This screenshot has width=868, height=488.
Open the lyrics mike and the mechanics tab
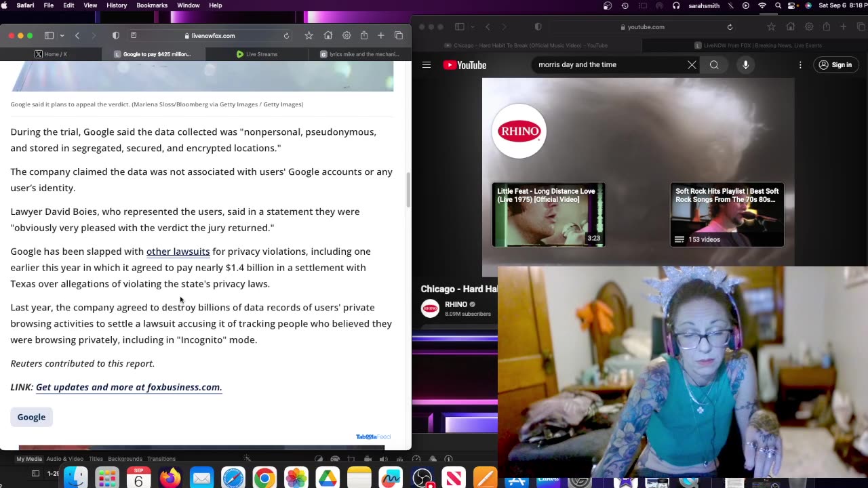coord(359,54)
